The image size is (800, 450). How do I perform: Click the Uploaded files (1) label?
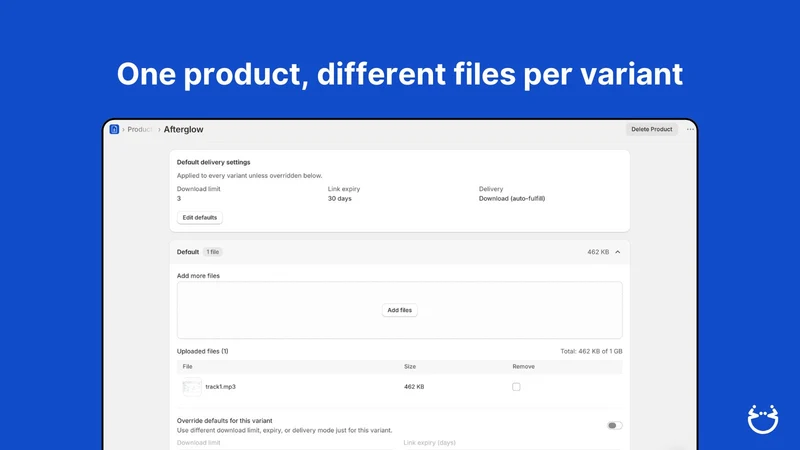203,351
